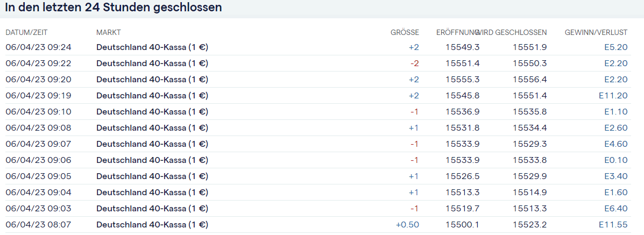
Task: Sort trades by GRÖSSE column
Action: click(x=405, y=33)
